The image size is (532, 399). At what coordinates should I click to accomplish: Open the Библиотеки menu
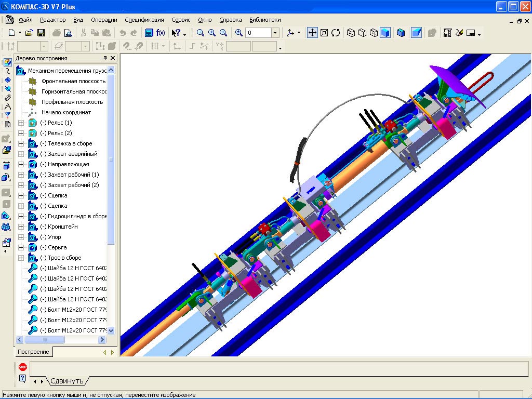[265, 20]
